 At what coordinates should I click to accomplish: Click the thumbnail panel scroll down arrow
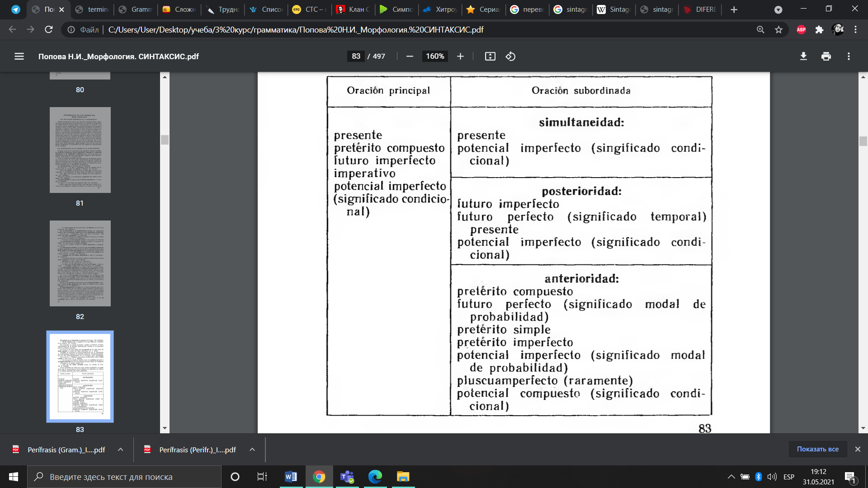click(165, 428)
